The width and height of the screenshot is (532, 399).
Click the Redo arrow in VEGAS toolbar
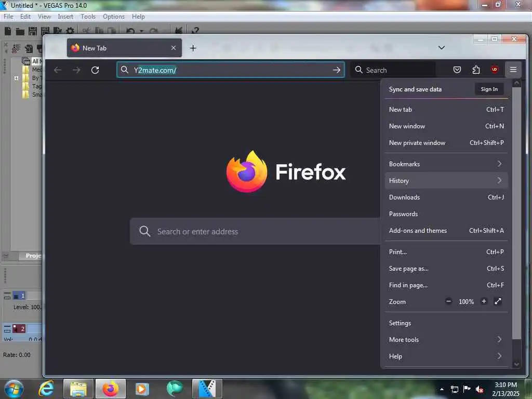(x=153, y=31)
